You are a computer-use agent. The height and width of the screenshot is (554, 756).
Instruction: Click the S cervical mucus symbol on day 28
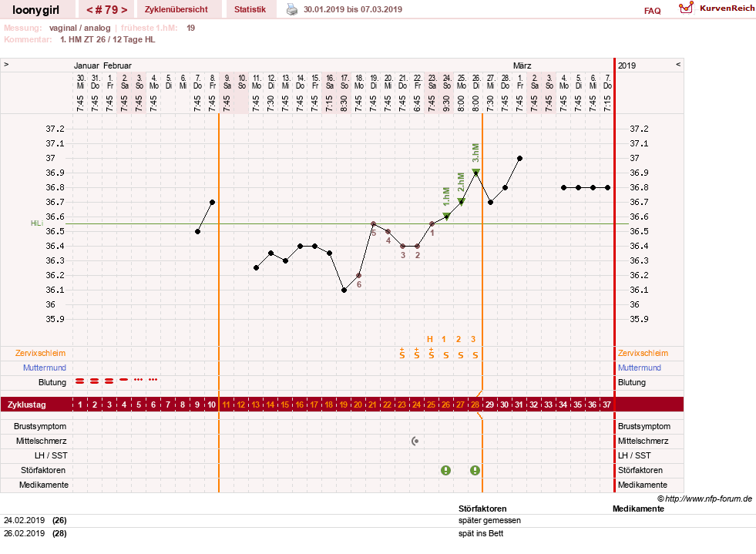click(475, 355)
